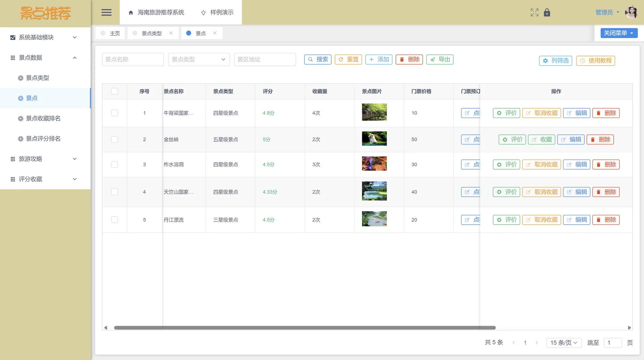Open the 评价 button on 金丝峡 row
Viewport: 644px width, 360px height.
tap(512, 139)
